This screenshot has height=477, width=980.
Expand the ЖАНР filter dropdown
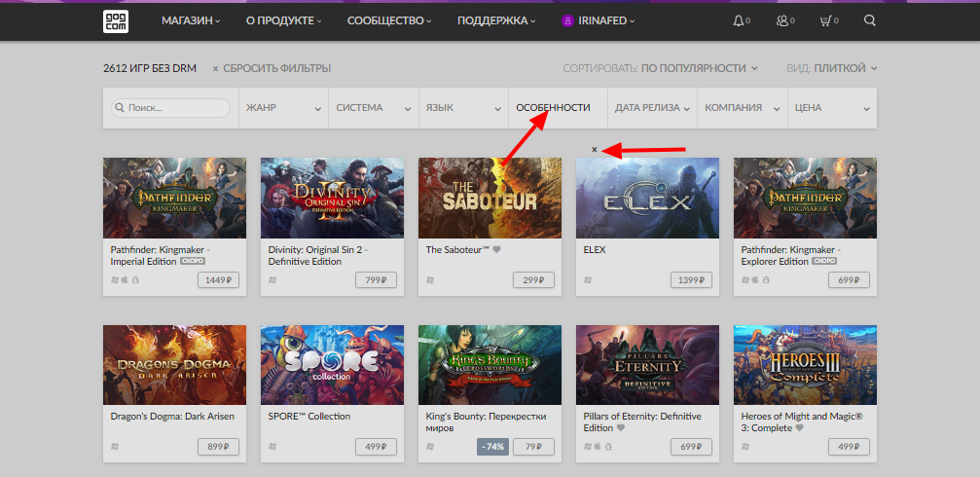click(x=284, y=108)
